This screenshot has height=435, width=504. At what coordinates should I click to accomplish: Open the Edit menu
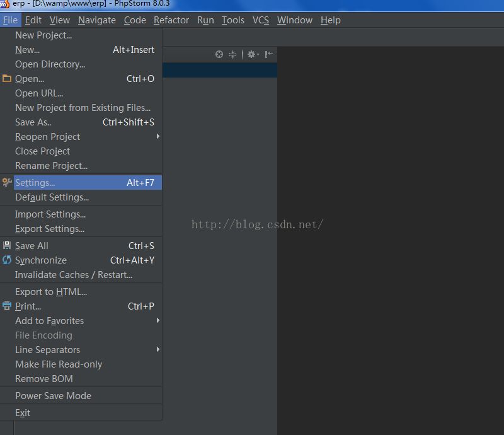(x=33, y=20)
